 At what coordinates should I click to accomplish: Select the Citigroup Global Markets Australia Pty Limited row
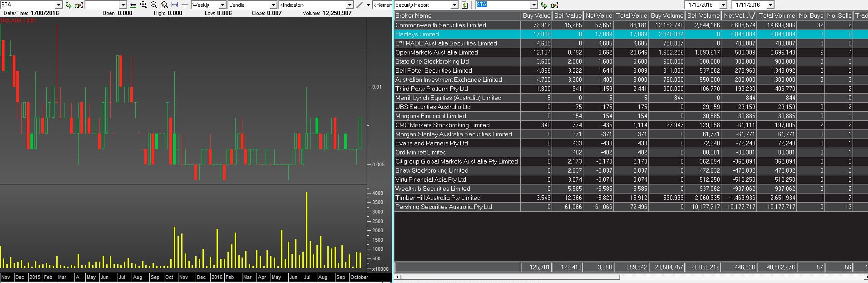631,162
